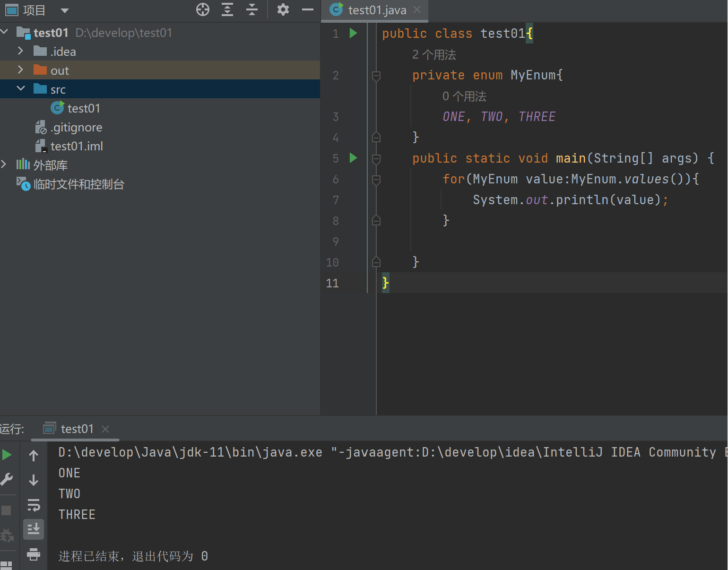This screenshot has width=728, height=570.
Task: Click the closing brace on line 11
Action: 386,283
